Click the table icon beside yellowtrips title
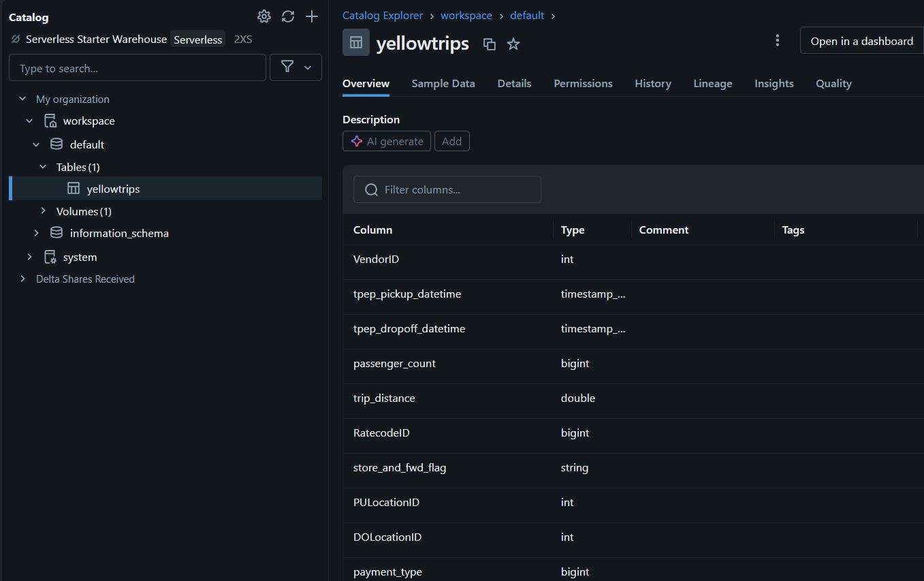 (356, 42)
